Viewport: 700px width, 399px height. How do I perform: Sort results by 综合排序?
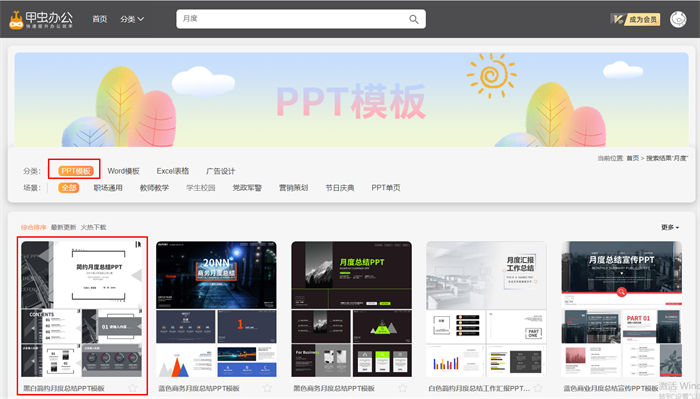point(33,227)
